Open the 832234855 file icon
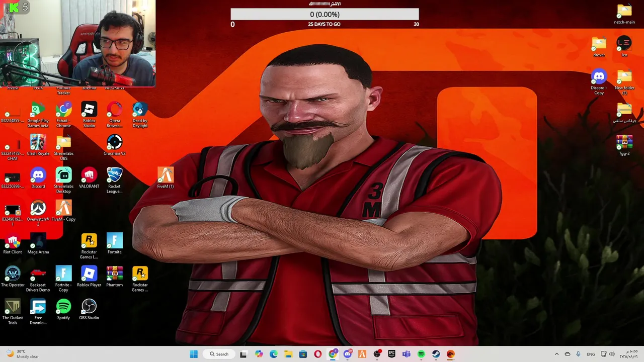 (13, 113)
